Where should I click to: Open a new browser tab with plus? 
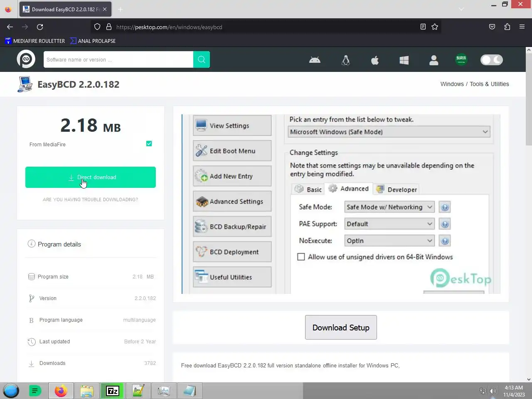120,9
